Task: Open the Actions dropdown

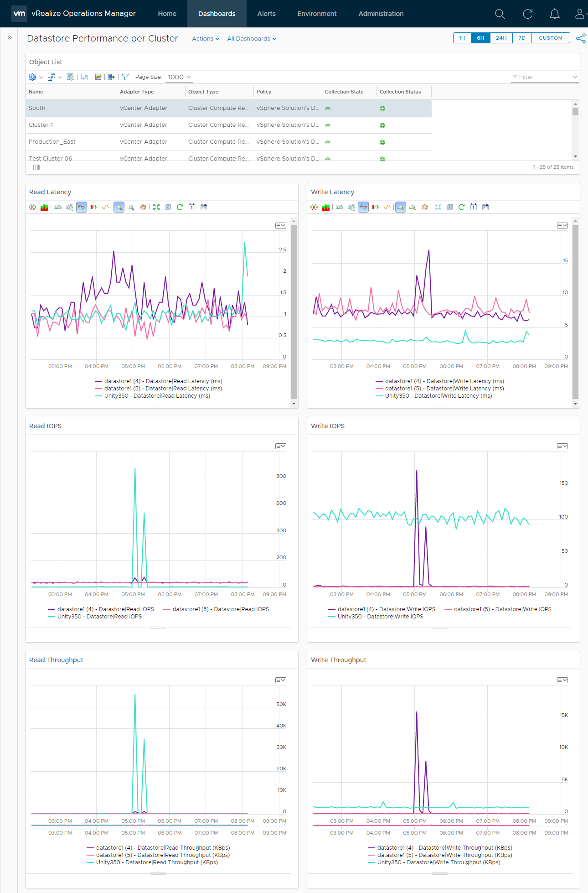Action: pyautogui.click(x=206, y=39)
